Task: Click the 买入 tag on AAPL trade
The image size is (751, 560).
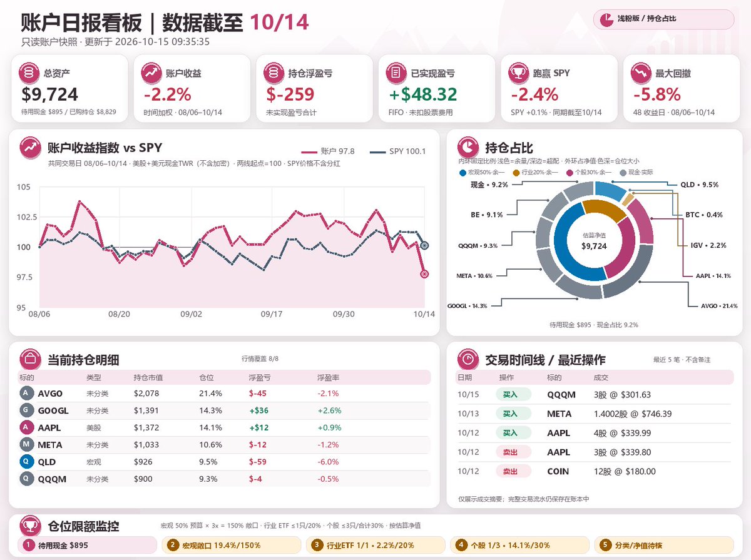Action: [513, 433]
